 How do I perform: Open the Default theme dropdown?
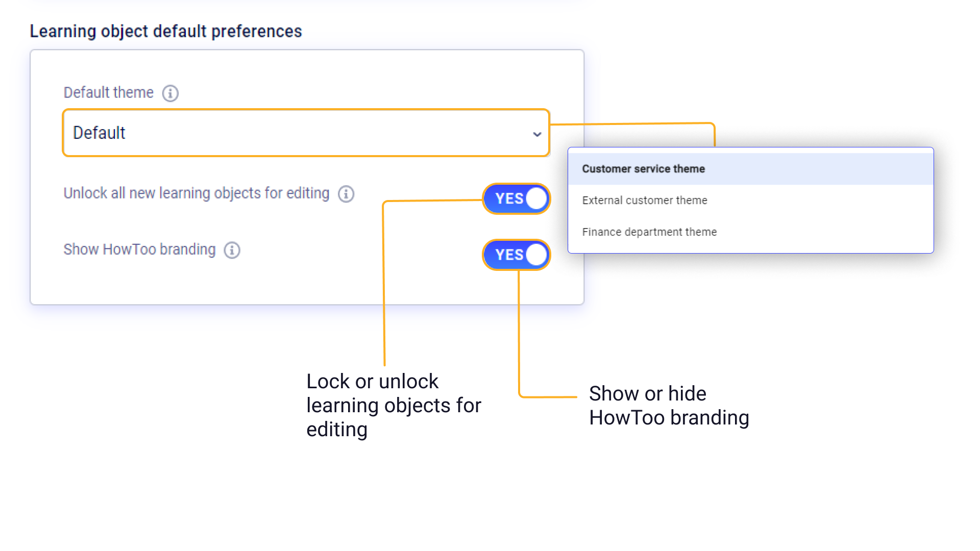(306, 133)
